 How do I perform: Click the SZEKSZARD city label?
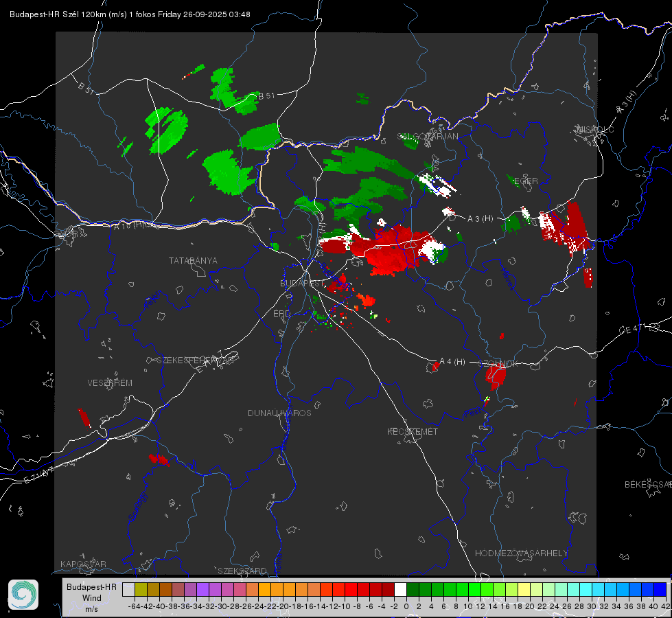[x=242, y=571]
